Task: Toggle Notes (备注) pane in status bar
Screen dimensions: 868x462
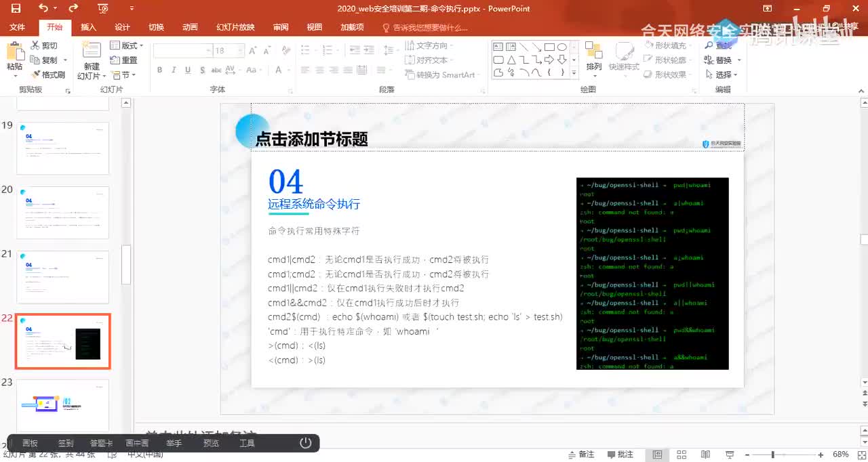Action: [582, 455]
